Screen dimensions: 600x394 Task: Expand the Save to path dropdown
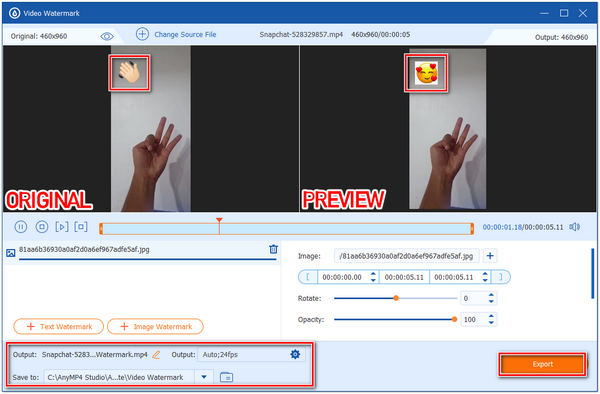204,377
